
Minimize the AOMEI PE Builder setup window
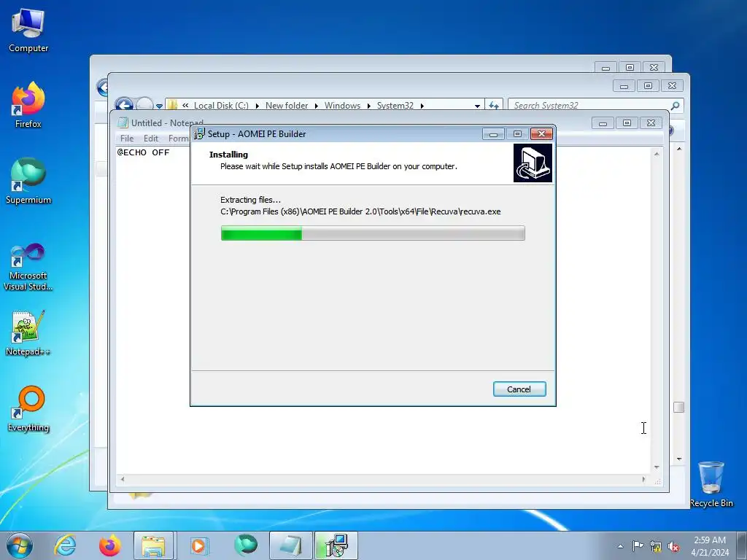(493, 134)
